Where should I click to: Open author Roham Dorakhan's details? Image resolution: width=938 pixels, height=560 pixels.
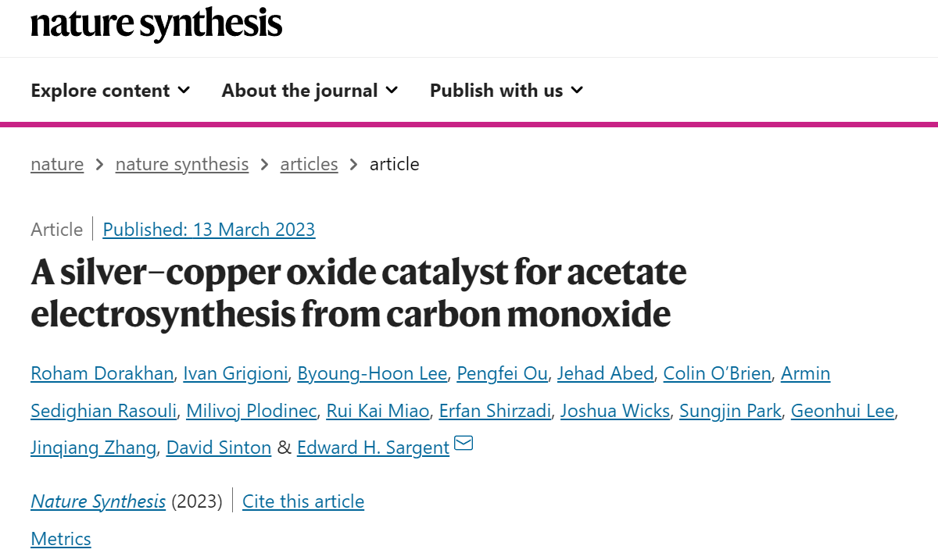point(102,373)
